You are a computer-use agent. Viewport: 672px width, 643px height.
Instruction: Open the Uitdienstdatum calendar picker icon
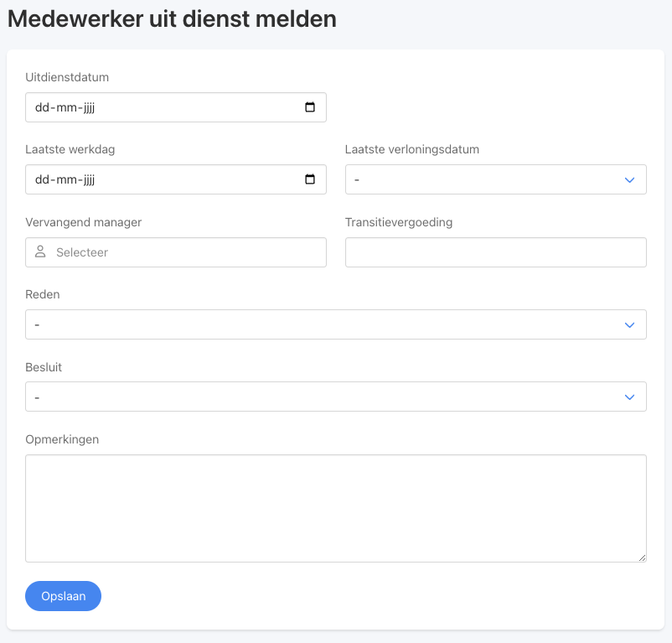tap(310, 107)
